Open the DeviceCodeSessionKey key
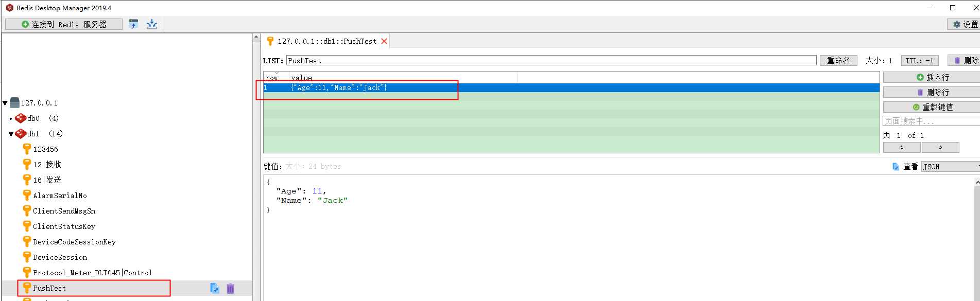This screenshot has width=980, height=301. click(74, 242)
